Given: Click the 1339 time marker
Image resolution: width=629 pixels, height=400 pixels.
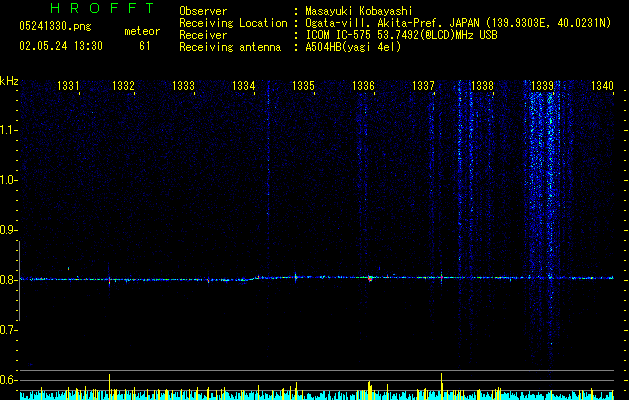Looking at the screenshot, I should [x=542, y=85].
